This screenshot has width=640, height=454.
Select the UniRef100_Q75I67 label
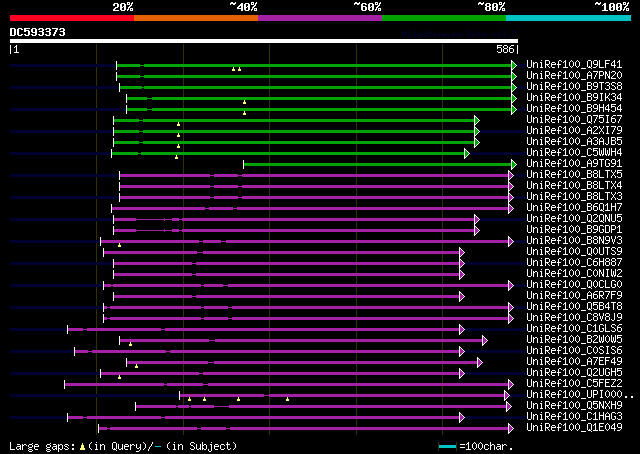pyautogui.click(x=574, y=120)
